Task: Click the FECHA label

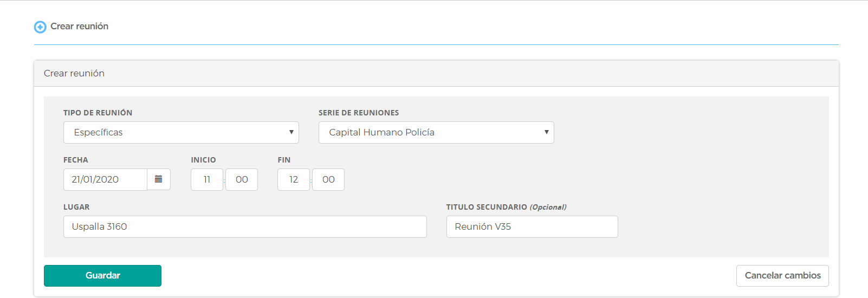Action: click(76, 160)
